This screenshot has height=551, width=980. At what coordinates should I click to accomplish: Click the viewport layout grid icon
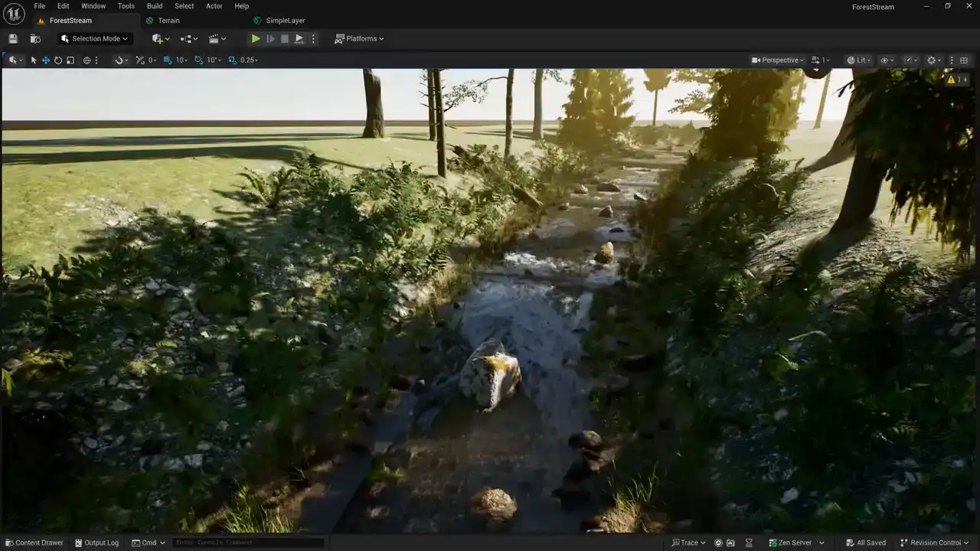click(x=964, y=60)
